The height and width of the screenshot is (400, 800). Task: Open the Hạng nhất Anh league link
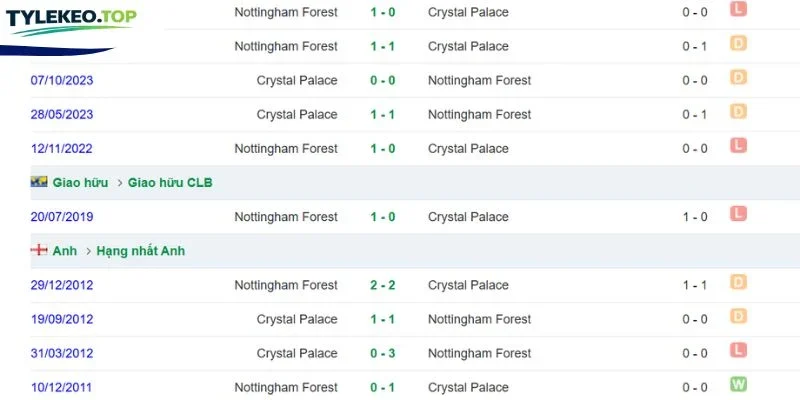coord(141,251)
